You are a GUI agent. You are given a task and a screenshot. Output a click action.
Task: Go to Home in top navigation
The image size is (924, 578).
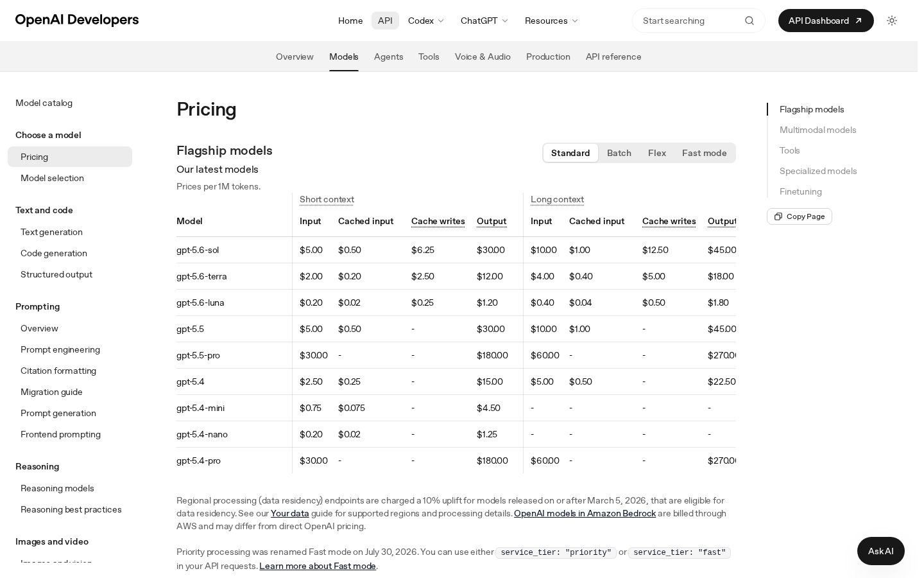click(350, 21)
